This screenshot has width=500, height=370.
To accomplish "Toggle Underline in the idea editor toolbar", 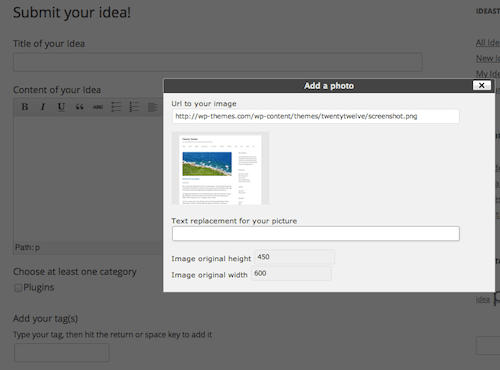I will click(x=61, y=107).
